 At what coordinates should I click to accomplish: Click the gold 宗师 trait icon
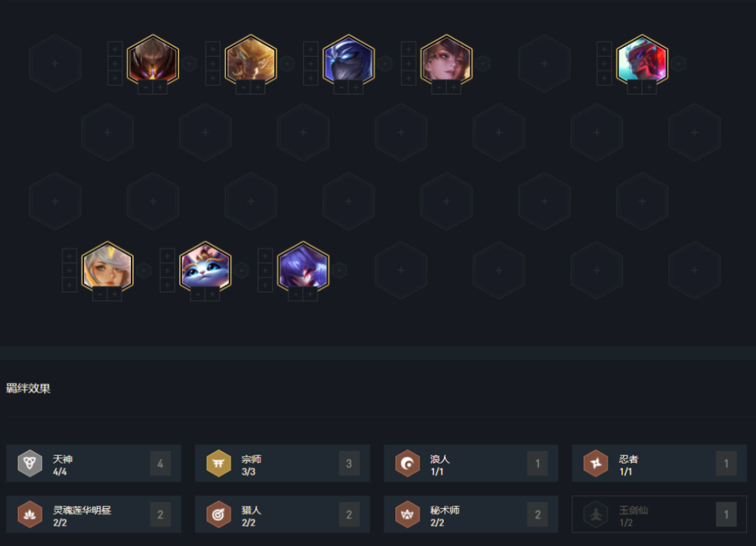tap(218, 463)
